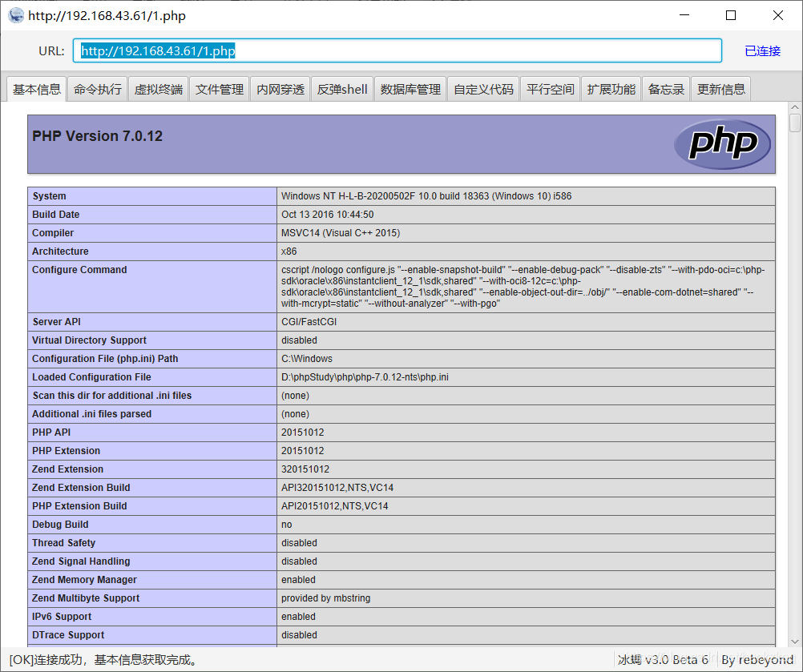Screen dimensions: 803x672
Task: Click the Zend Memory Manager label
Action: click(84, 580)
